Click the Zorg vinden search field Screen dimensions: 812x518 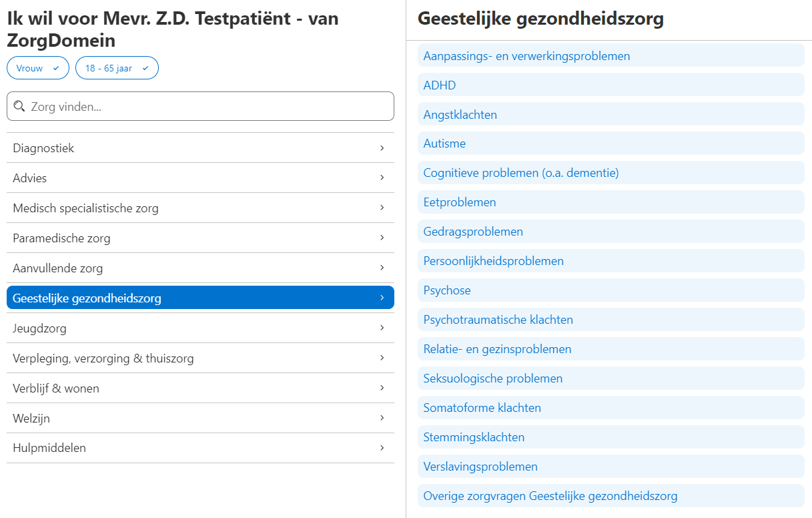pyautogui.click(x=200, y=106)
